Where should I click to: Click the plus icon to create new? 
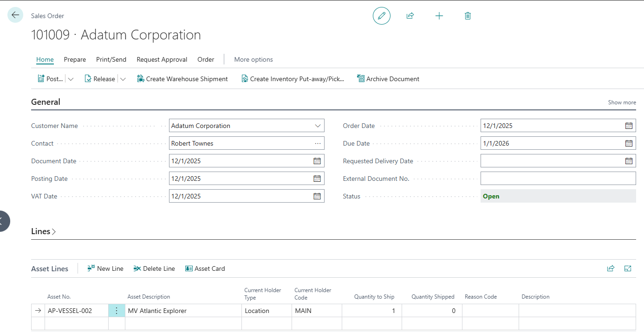(439, 16)
